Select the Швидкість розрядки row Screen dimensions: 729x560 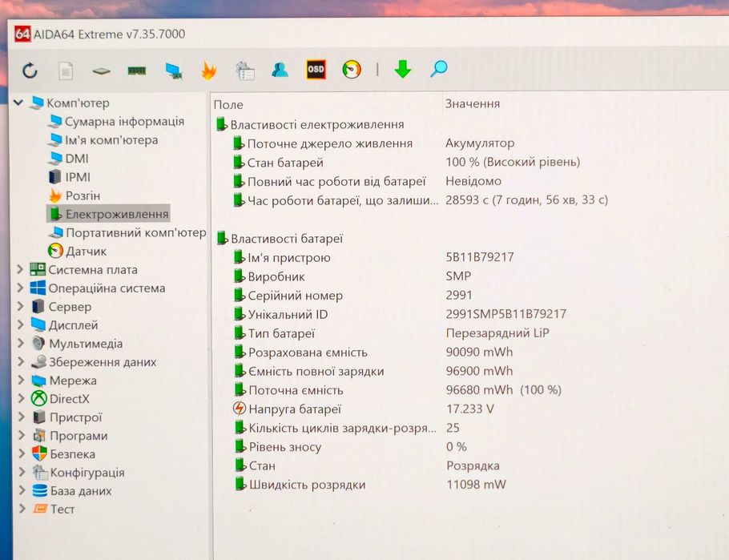[371, 484]
